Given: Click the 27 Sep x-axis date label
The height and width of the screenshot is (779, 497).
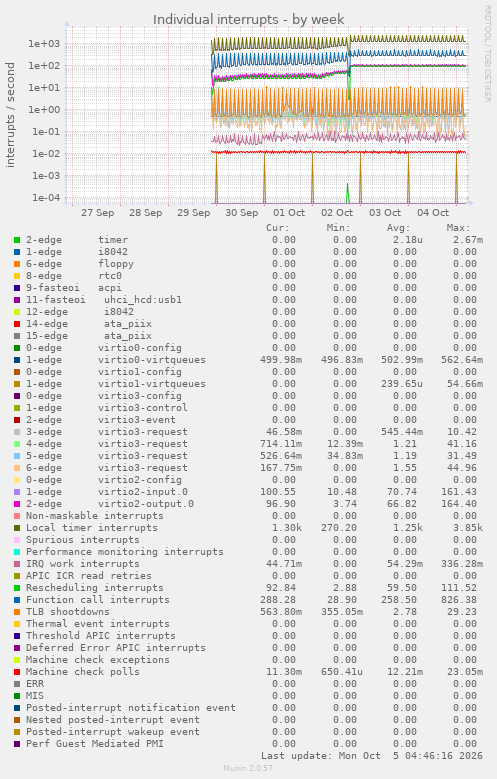Looking at the screenshot, I should [x=98, y=213].
